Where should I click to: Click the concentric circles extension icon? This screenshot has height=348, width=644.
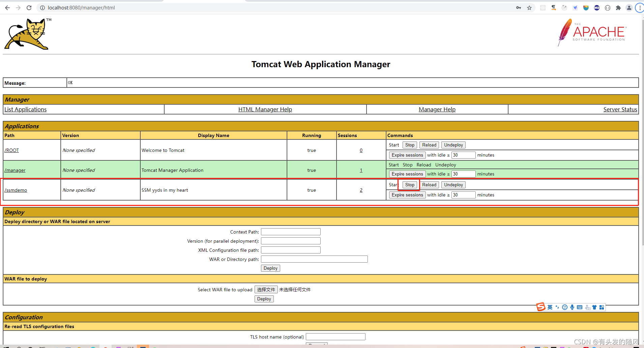click(x=564, y=8)
